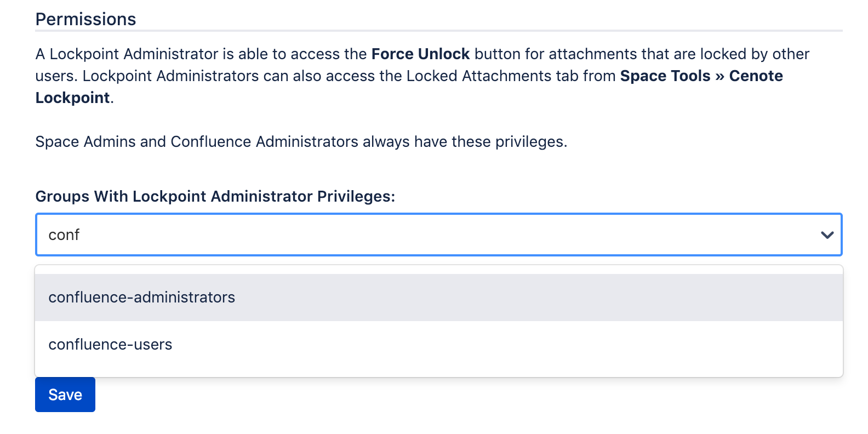Click the bold 'Force Unlock' text
The image size is (868, 434).
[420, 54]
